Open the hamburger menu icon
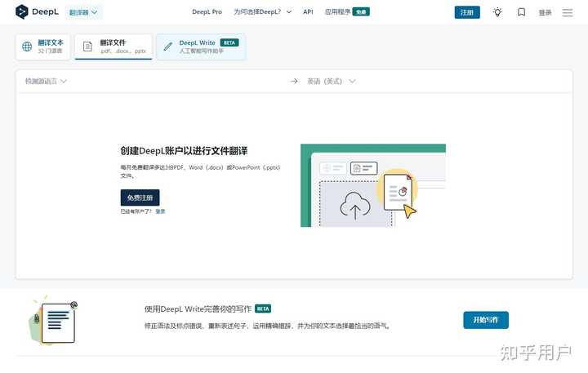This screenshot has width=588, height=373. click(x=568, y=13)
